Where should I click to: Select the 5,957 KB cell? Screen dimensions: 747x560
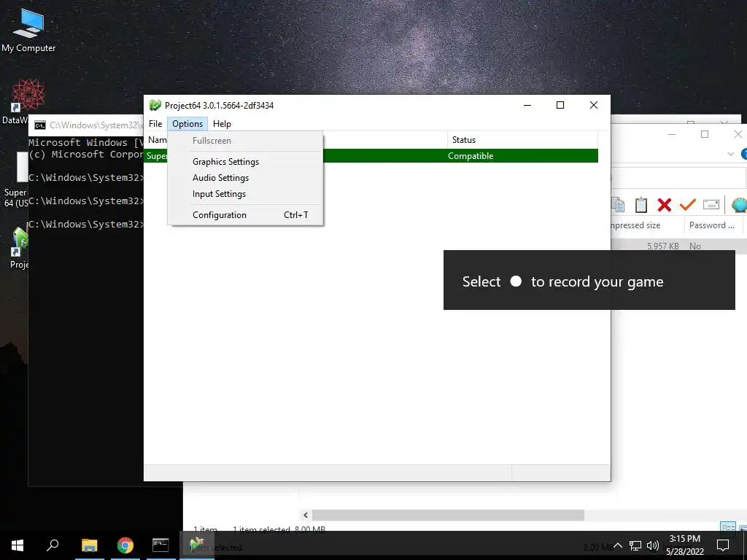pos(662,246)
